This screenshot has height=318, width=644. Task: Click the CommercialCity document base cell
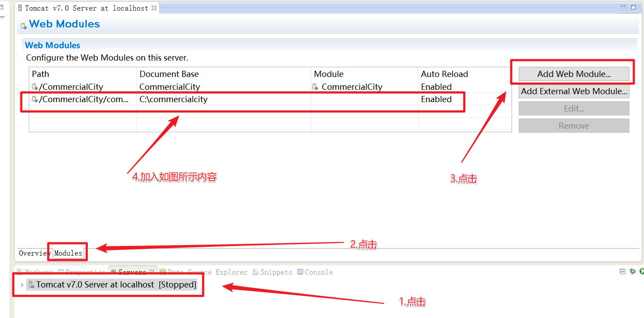tap(224, 87)
